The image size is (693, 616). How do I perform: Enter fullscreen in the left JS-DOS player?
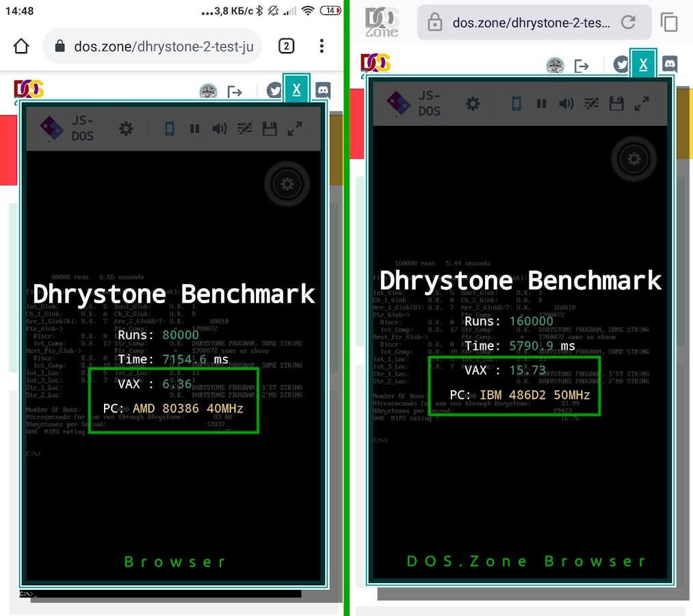[295, 129]
